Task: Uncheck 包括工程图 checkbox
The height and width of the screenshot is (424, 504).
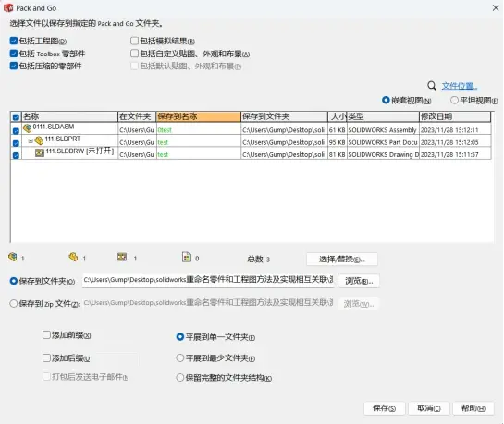Action: coord(14,41)
